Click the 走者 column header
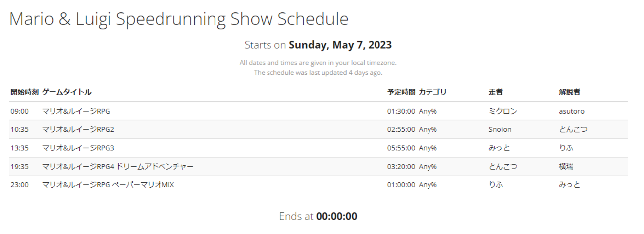Image resolution: width=644 pixels, height=234 pixels. coord(496,92)
